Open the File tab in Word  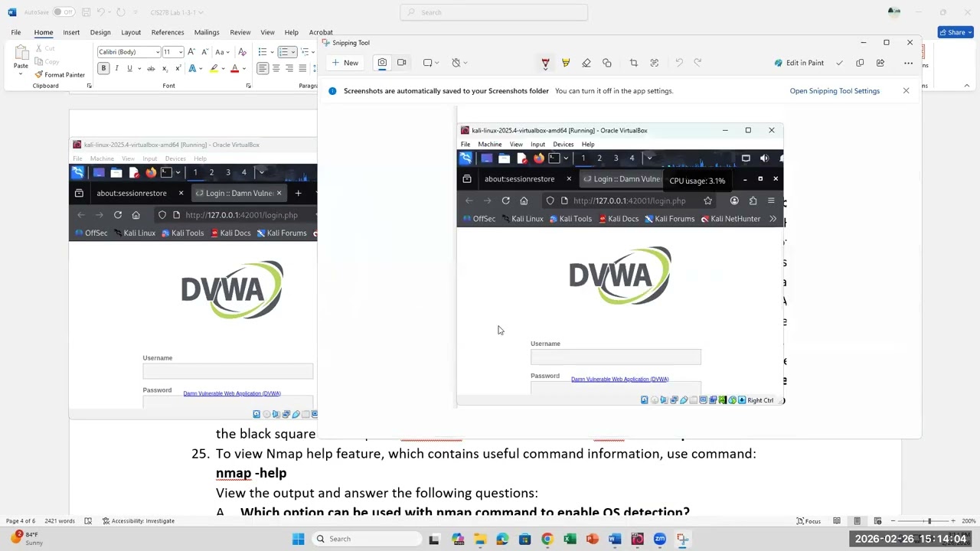[15, 32]
